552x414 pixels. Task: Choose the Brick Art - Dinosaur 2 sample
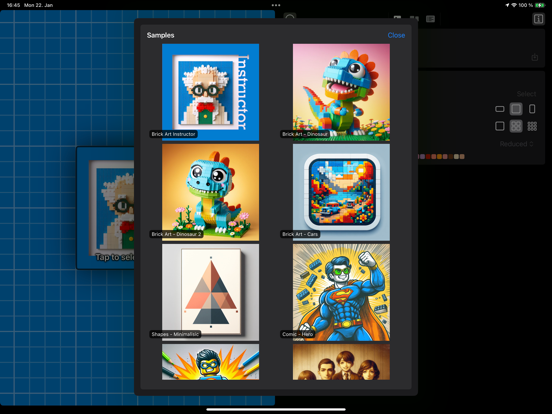point(211,192)
